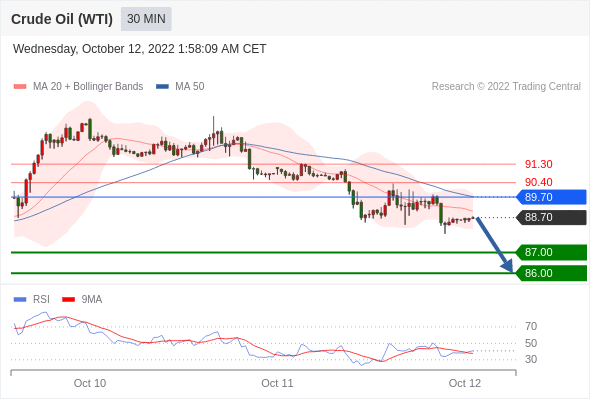Click the Oct 10 date axis label

click(x=90, y=383)
